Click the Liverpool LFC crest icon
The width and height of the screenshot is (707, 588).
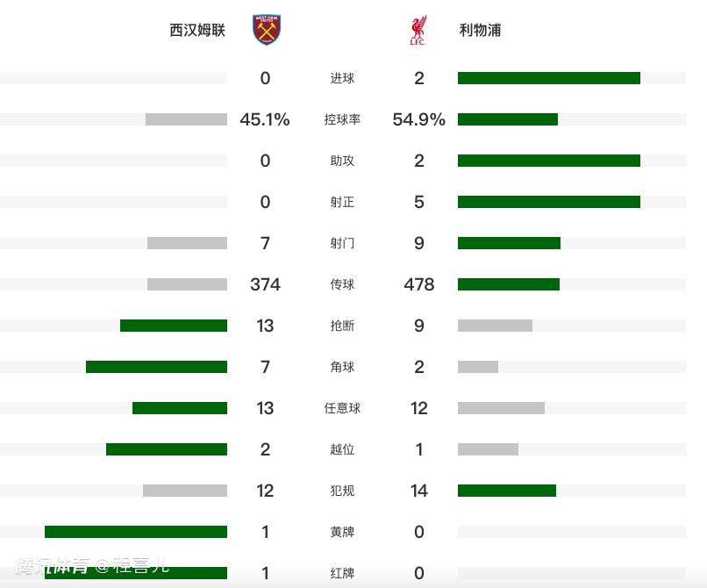[x=418, y=30]
